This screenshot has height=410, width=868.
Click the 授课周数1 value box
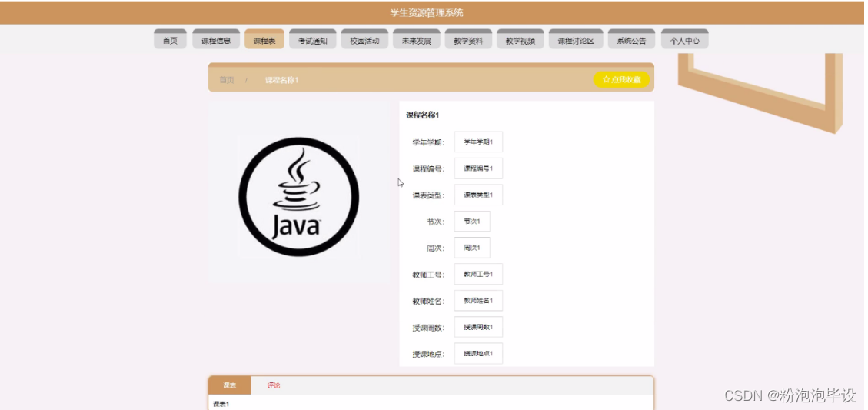pyautogui.click(x=478, y=327)
